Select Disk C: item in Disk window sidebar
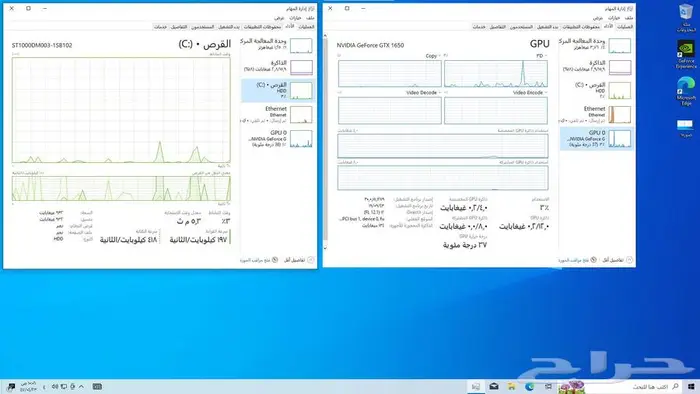 pyautogui.click(x=278, y=91)
